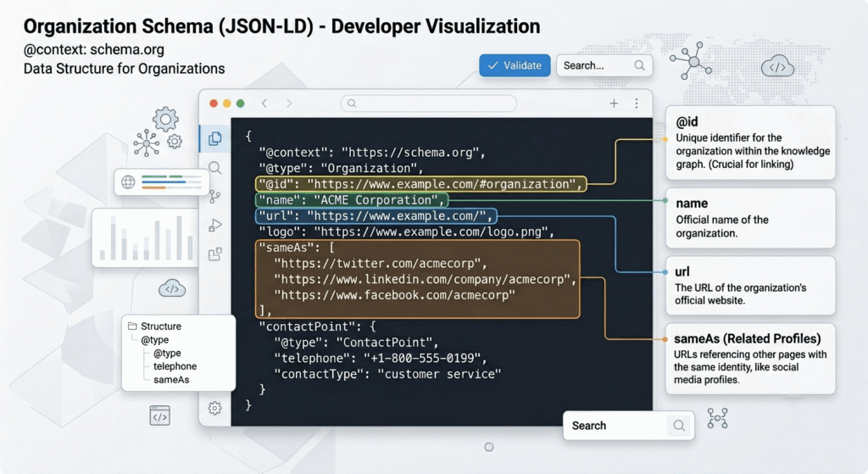Click the "@context": "https://schema.org" line

372,153
